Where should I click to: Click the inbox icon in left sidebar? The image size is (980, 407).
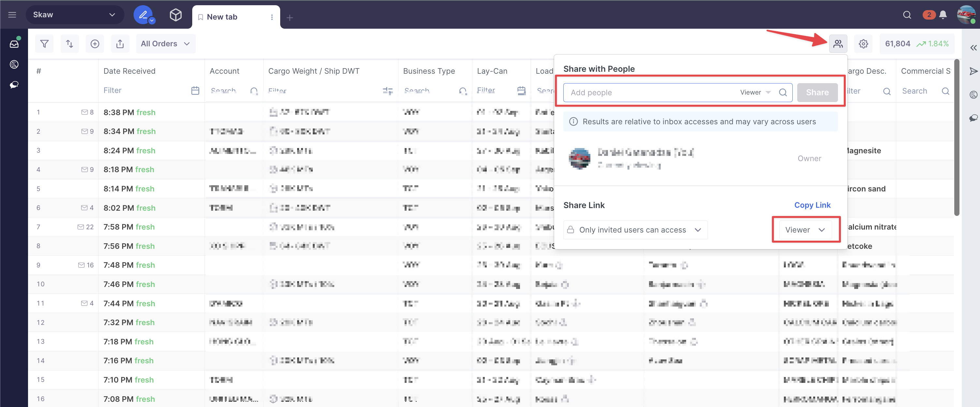[x=14, y=44]
